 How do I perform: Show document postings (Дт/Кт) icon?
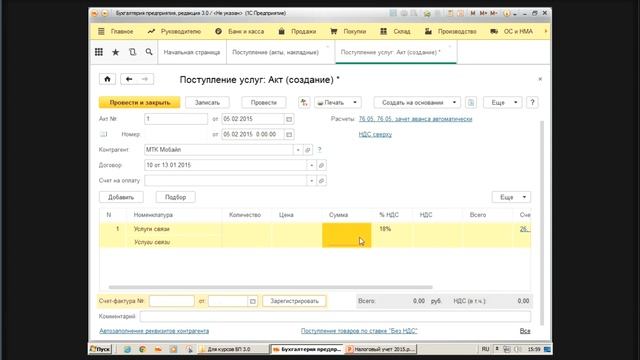(x=304, y=102)
